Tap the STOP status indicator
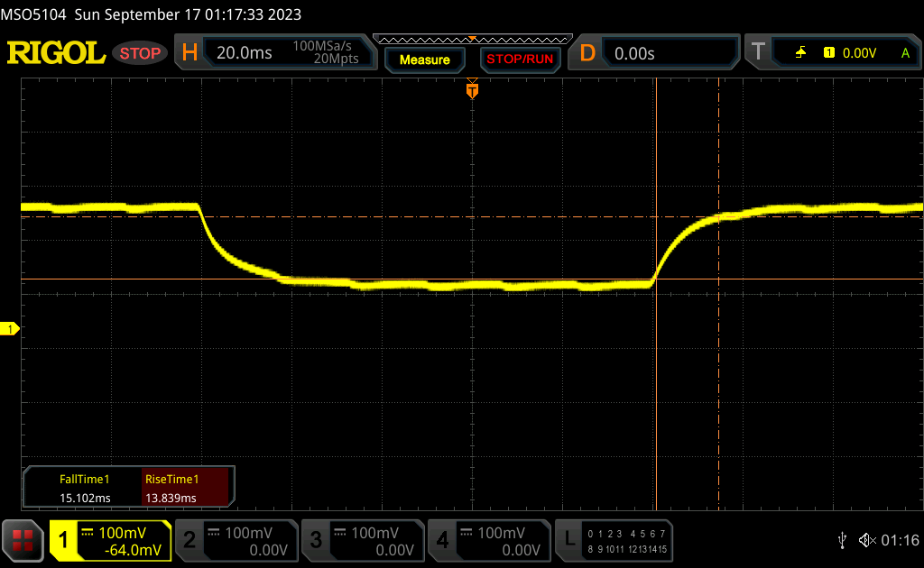This screenshot has height=568, width=924. coord(140,53)
